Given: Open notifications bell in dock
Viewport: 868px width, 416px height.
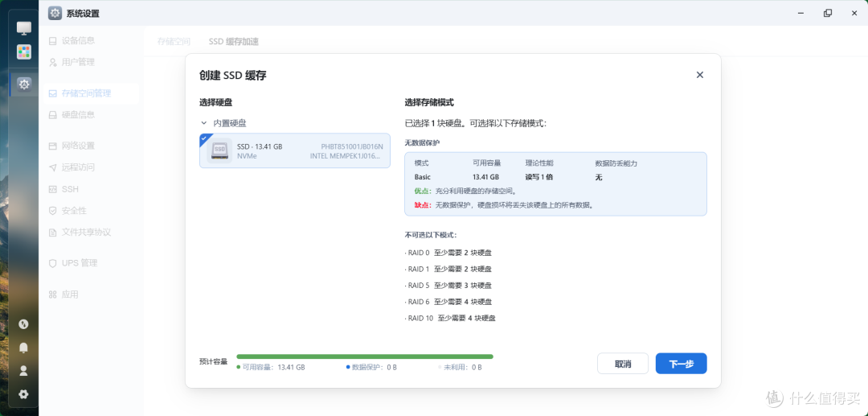Looking at the screenshot, I should [24, 348].
